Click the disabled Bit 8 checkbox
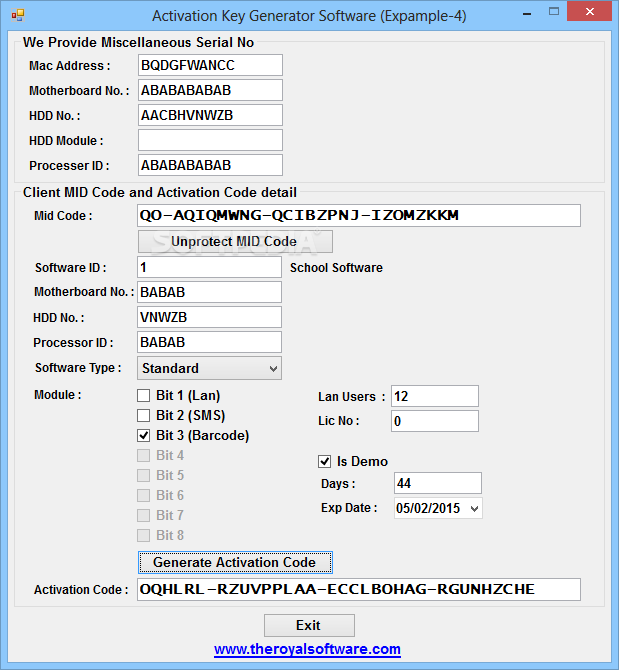This screenshot has width=619, height=670. click(144, 535)
